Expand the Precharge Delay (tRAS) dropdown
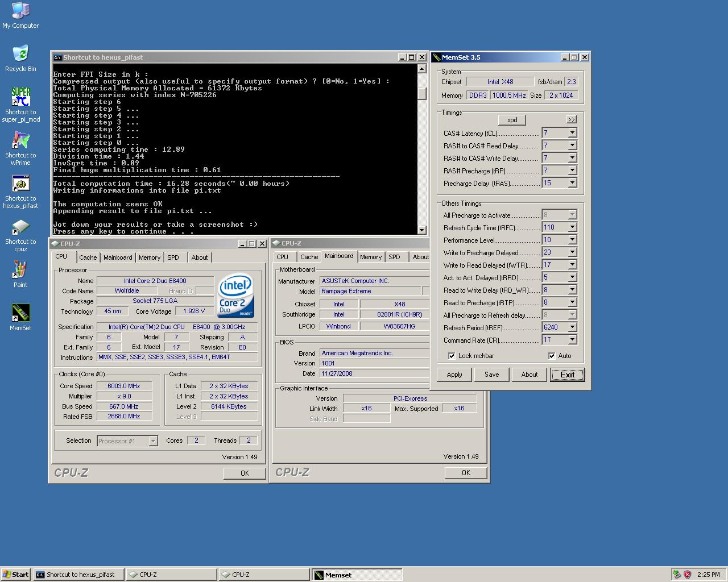The height and width of the screenshot is (582, 728). pos(572,183)
